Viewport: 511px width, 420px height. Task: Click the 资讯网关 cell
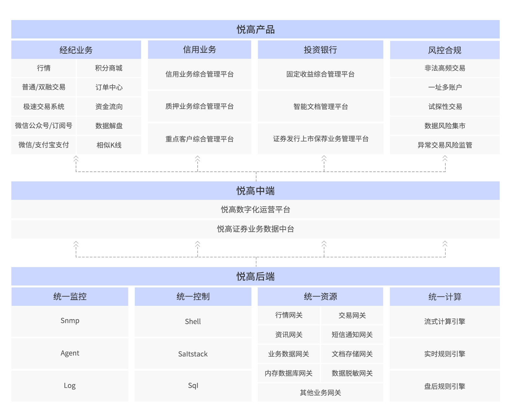pyautogui.click(x=289, y=335)
